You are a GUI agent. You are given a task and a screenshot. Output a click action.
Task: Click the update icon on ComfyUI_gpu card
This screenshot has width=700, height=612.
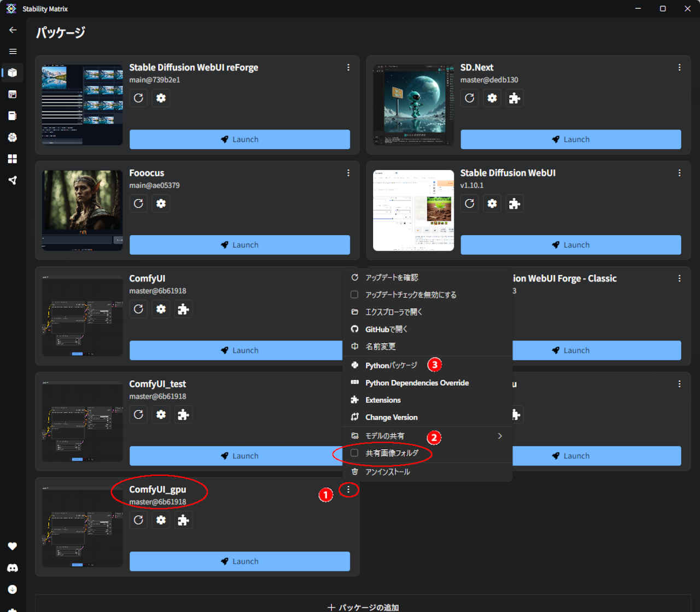coord(138,520)
